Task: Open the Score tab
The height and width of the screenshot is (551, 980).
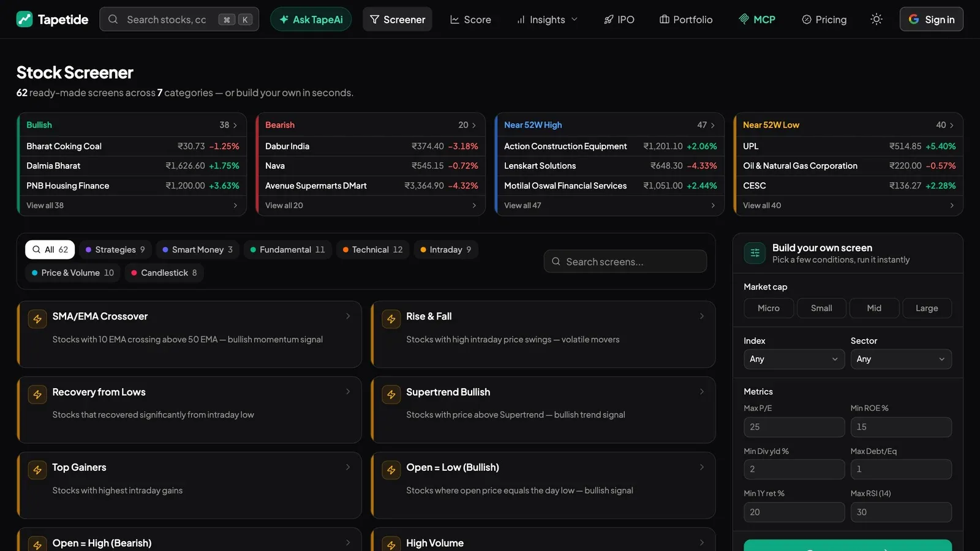Action: click(470, 20)
